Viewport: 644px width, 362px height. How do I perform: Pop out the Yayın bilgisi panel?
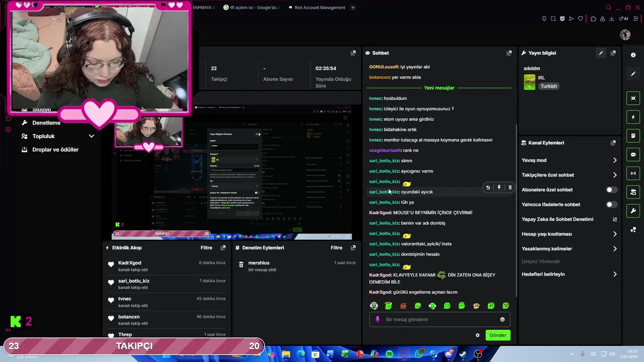(x=613, y=53)
